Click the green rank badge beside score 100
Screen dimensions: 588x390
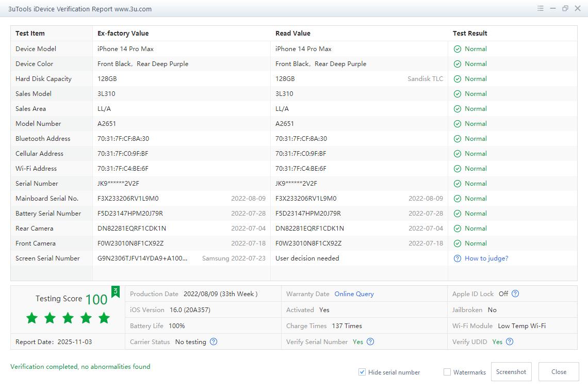(116, 291)
